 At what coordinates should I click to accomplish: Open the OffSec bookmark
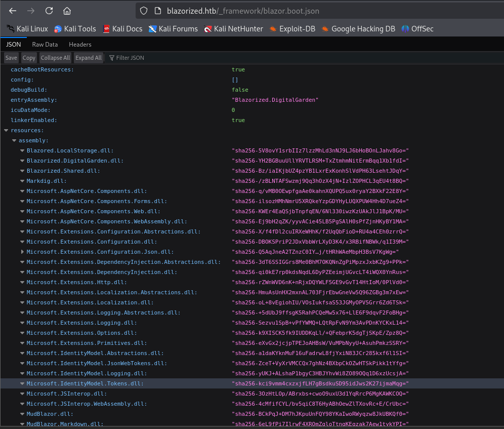[417, 29]
